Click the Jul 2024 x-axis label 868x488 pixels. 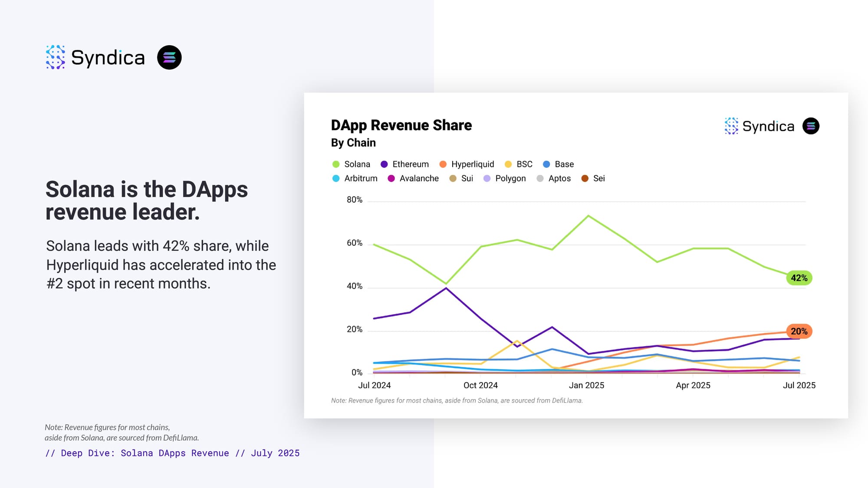[374, 385]
